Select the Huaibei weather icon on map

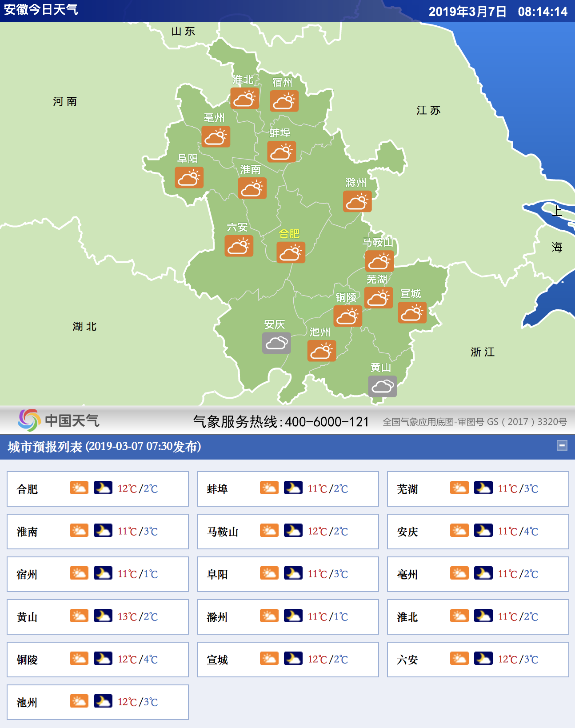(x=244, y=98)
